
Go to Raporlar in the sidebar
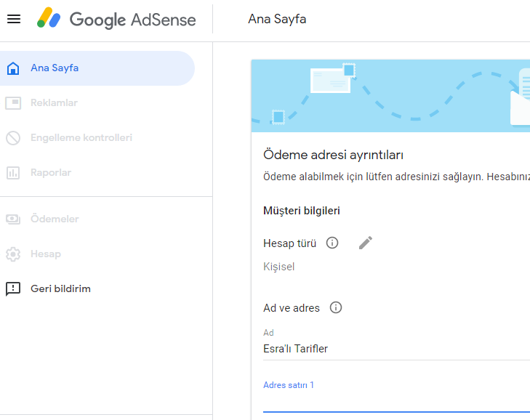pos(51,172)
